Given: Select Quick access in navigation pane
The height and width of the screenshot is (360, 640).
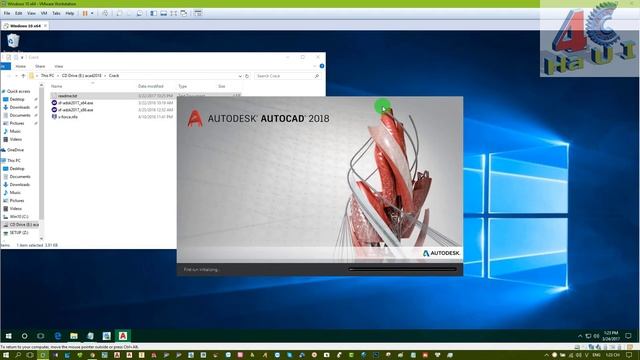Looking at the screenshot, I should coord(18,91).
